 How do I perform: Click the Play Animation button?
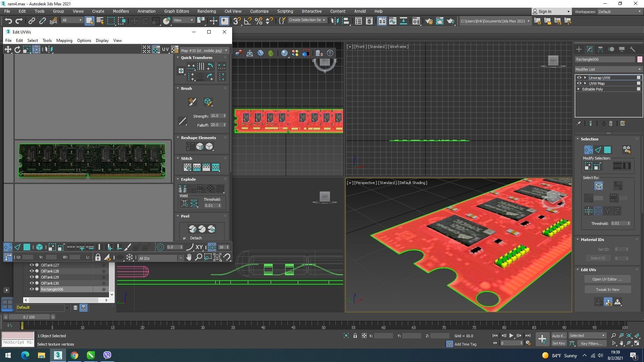(511, 336)
